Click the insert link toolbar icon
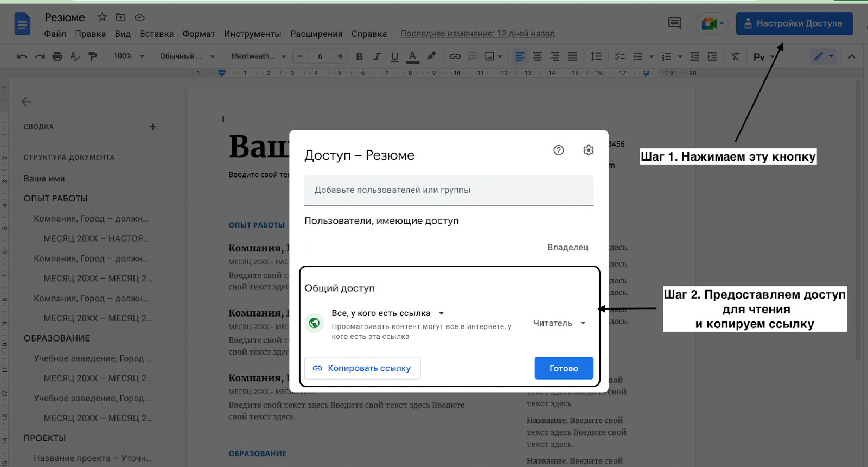868x467 pixels. [x=455, y=56]
